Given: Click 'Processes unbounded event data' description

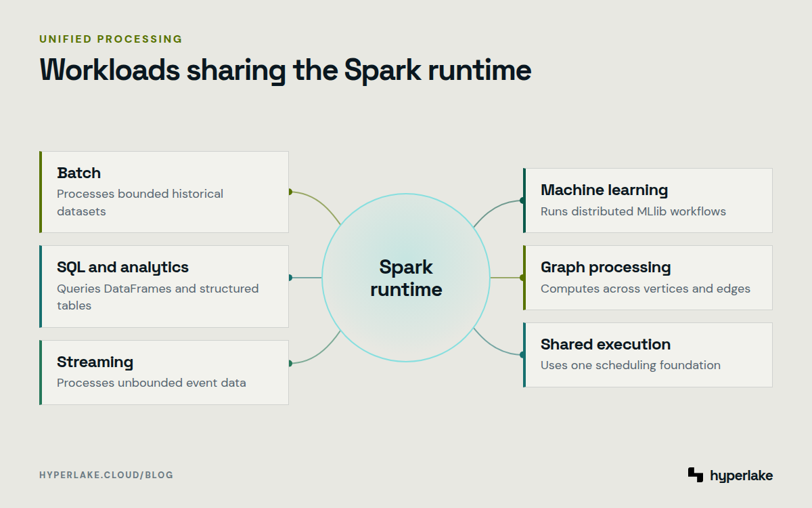Looking at the screenshot, I should click(x=152, y=383).
